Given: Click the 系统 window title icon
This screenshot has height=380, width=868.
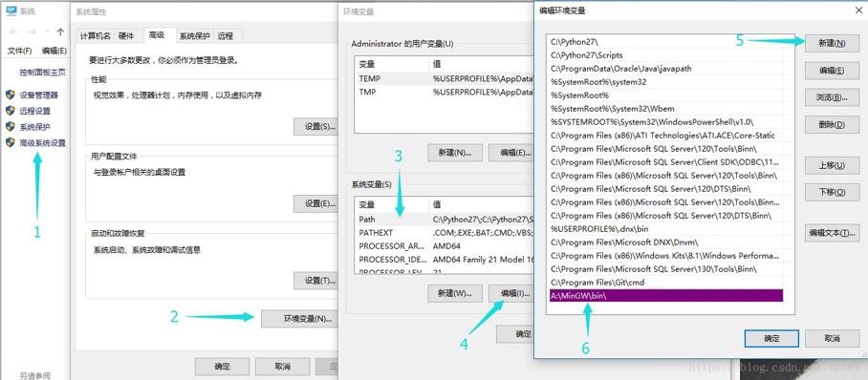Looking at the screenshot, I should 11,11.
